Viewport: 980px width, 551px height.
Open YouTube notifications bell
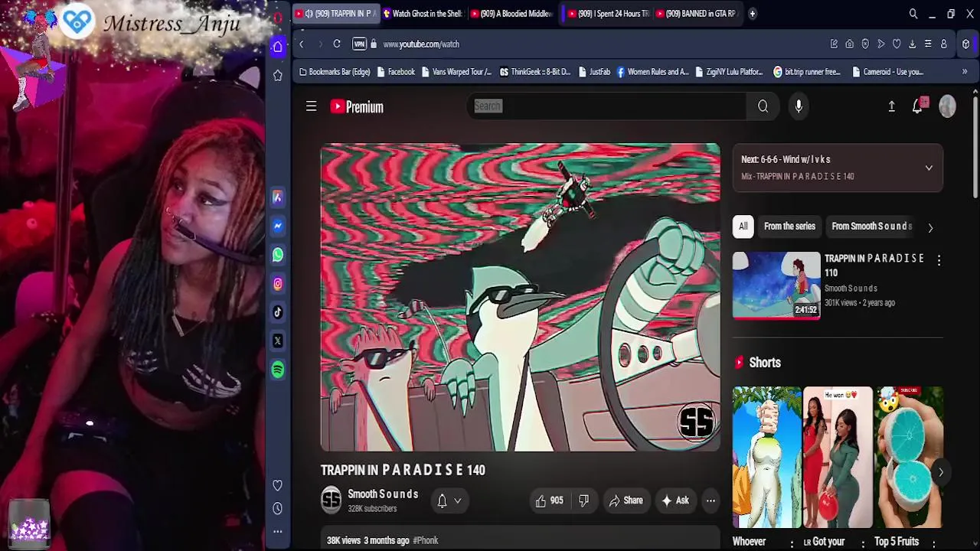pyautogui.click(x=918, y=106)
